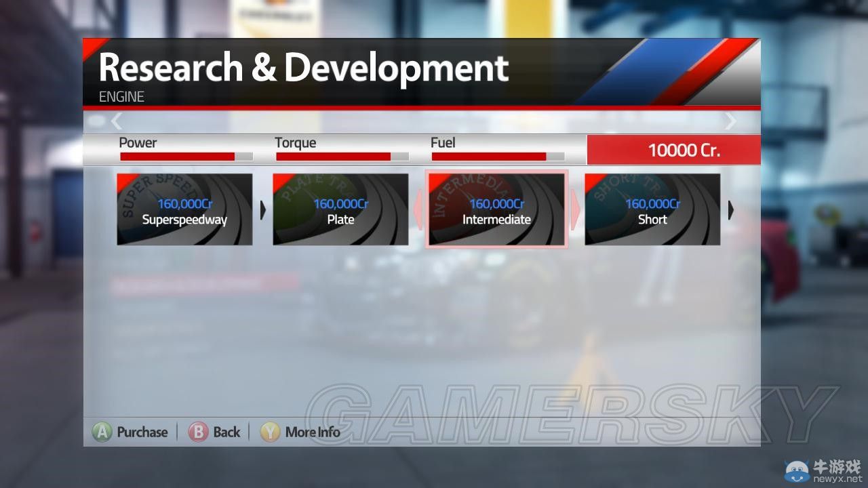Click 160,000Cr price on Short card
This screenshot has height=488, width=868.
[x=652, y=204]
